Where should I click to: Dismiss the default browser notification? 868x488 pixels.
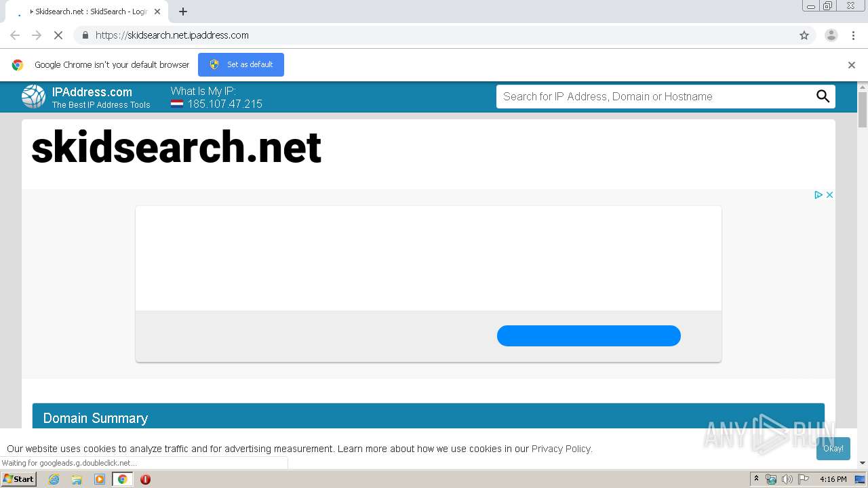(852, 65)
